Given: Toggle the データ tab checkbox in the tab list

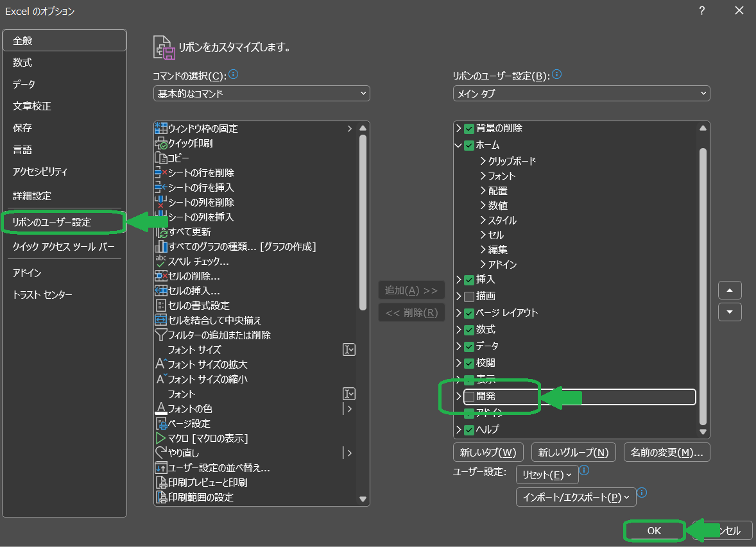Looking at the screenshot, I should coord(469,346).
